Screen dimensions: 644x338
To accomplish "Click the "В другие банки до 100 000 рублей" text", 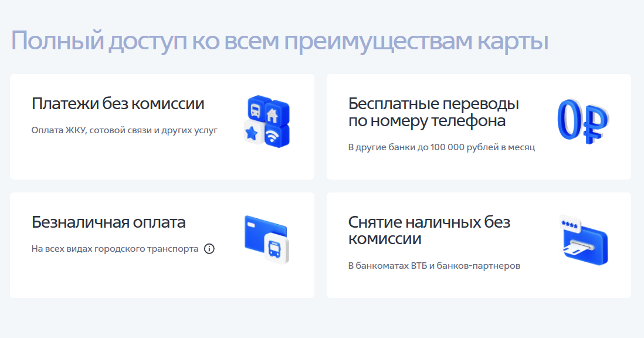I will (x=441, y=147).
